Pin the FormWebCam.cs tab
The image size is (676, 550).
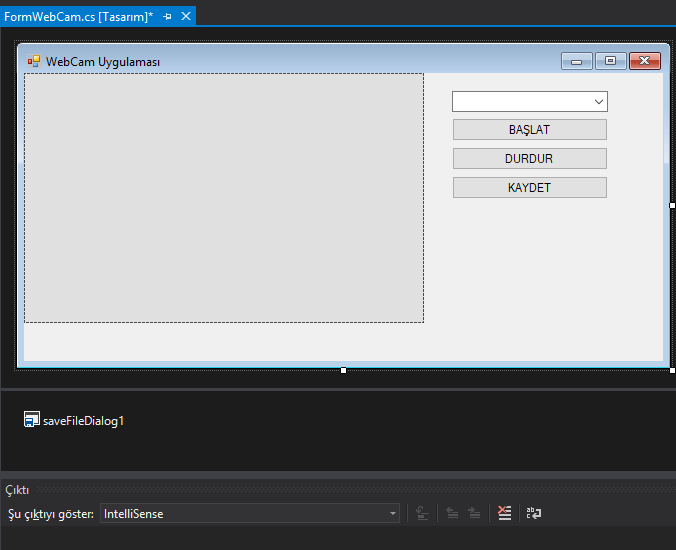167,17
